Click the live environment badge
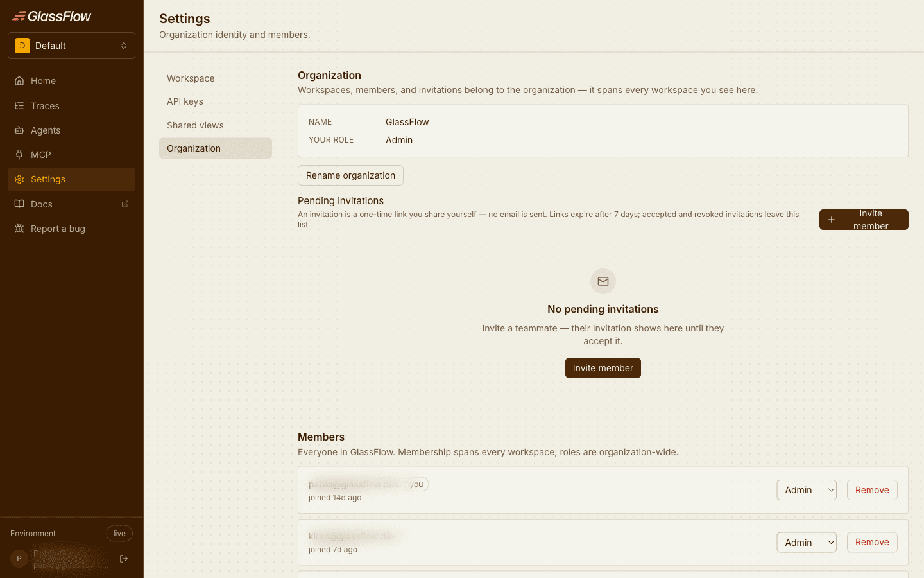924x578 pixels. (x=119, y=534)
